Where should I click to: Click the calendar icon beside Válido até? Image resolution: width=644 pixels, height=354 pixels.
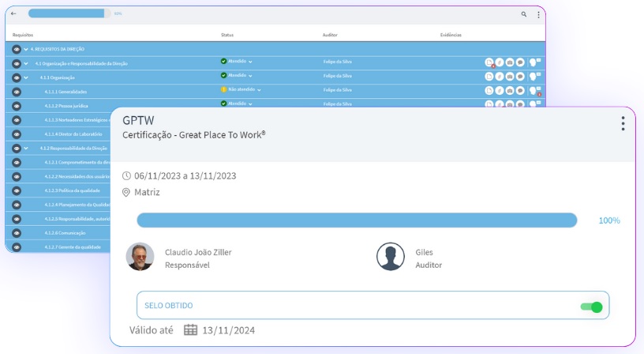pyautogui.click(x=190, y=330)
